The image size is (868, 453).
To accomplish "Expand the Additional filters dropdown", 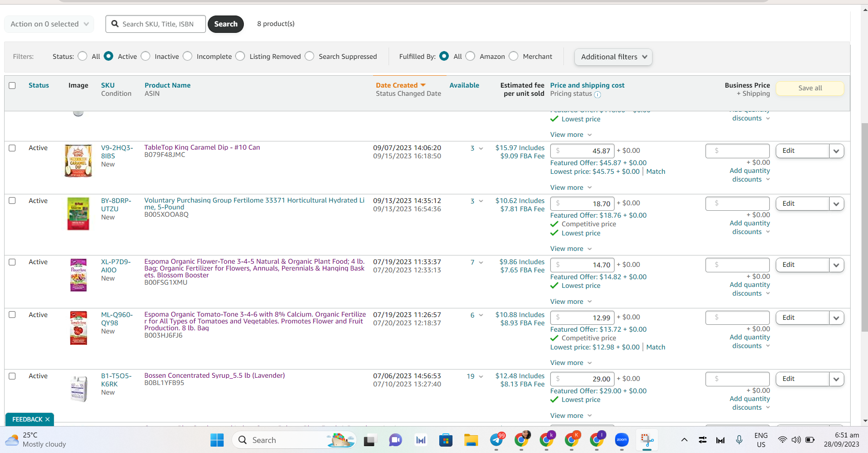I will (x=613, y=57).
